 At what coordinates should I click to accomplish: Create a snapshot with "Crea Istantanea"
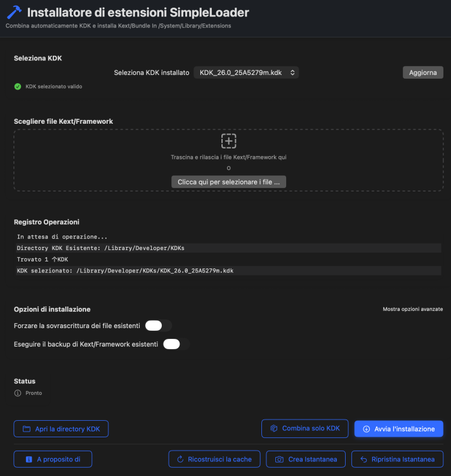[x=306, y=459]
